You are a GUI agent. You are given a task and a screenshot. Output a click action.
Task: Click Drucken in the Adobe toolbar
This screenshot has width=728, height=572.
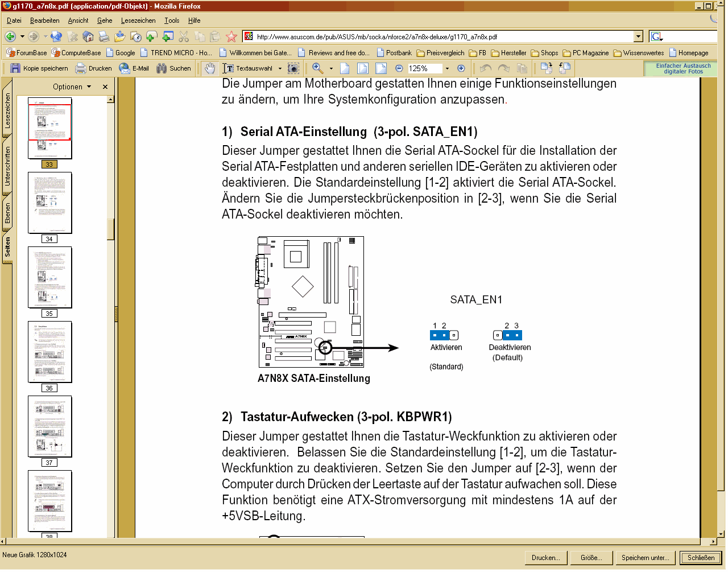94,68
